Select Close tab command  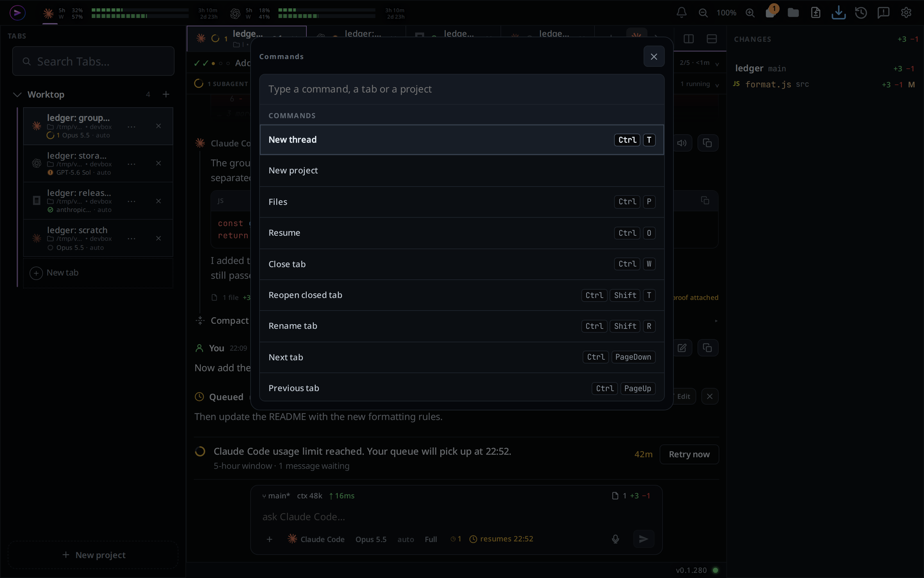[x=462, y=264]
